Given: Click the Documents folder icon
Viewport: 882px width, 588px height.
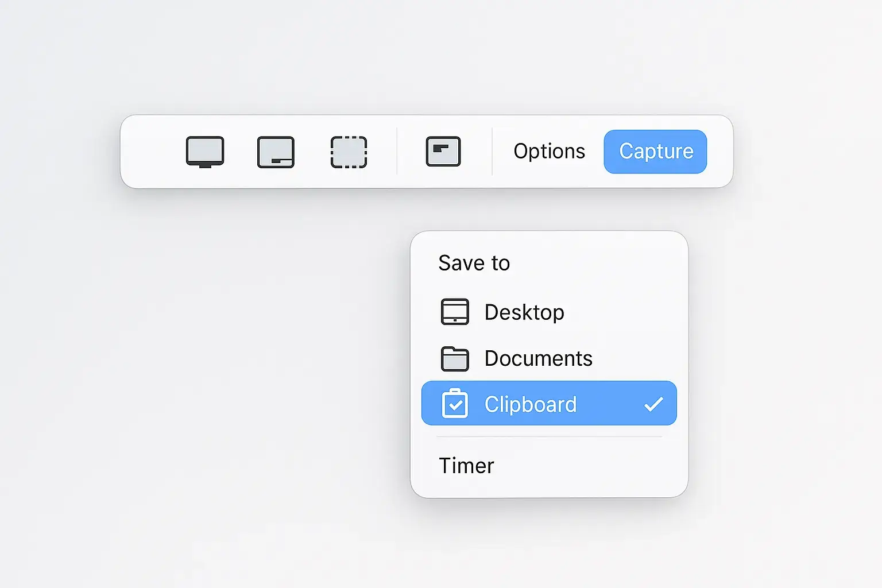Looking at the screenshot, I should tap(455, 359).
